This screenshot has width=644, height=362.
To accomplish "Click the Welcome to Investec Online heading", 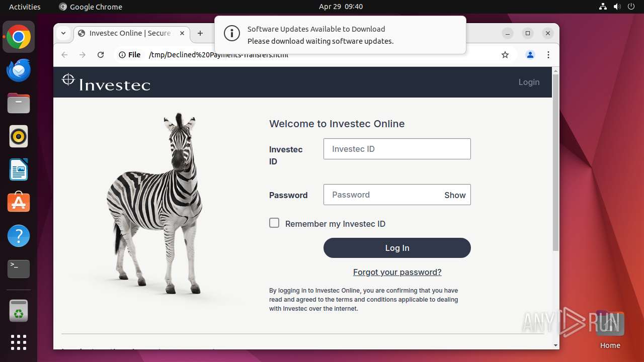I will 337,124.
